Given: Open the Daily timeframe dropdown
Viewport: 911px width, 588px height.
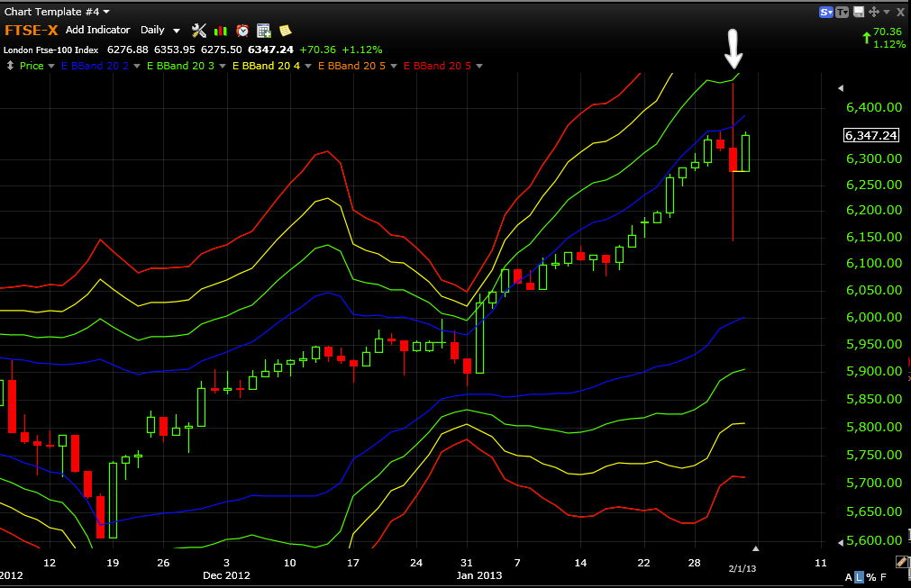Looking at the screenshot, I should [x=177, y=31].
